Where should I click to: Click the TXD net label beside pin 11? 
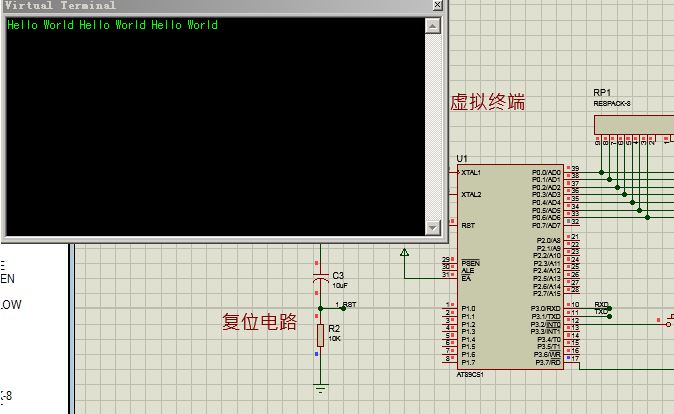pyautogui.click(x=601, y=312)
